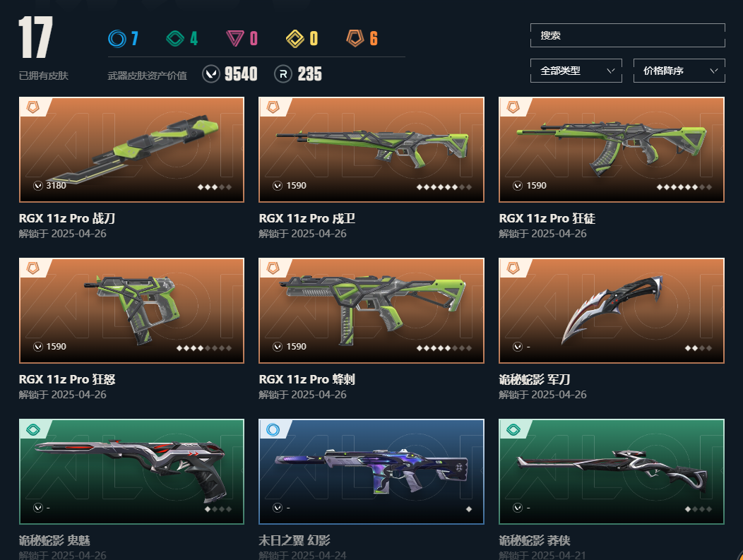
Task: Click the green Deluxe tier icon
Action: tap(175, 38)
